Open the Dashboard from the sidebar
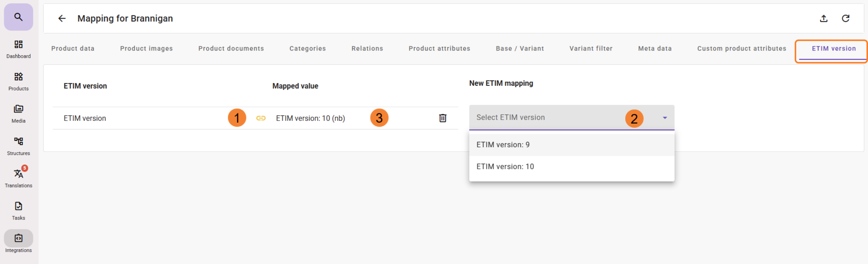The image size is (868, 264). tap(19, 49)
